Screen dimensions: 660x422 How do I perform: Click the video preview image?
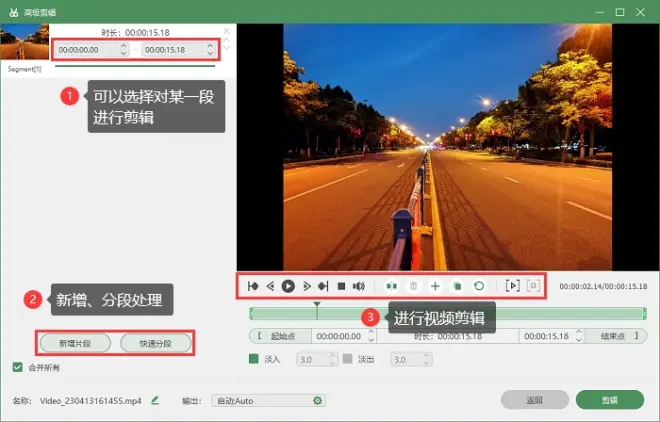point(447,147)
